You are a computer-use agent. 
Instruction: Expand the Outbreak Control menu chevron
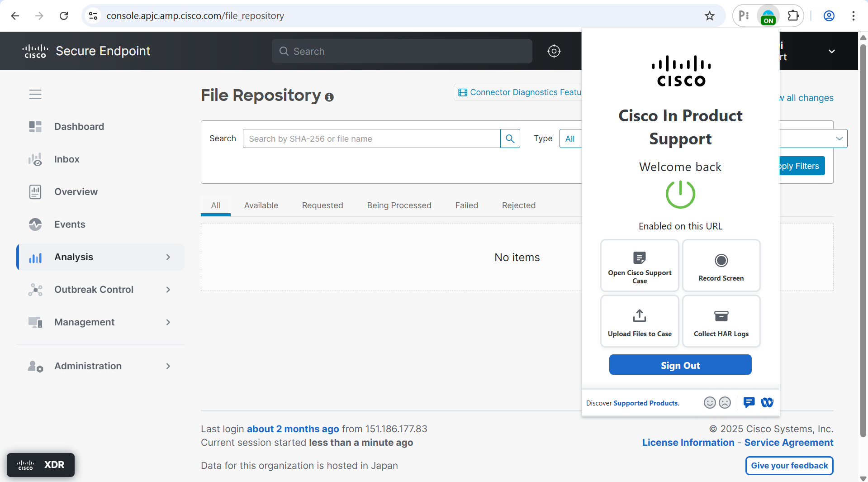(x=168, y=290)
